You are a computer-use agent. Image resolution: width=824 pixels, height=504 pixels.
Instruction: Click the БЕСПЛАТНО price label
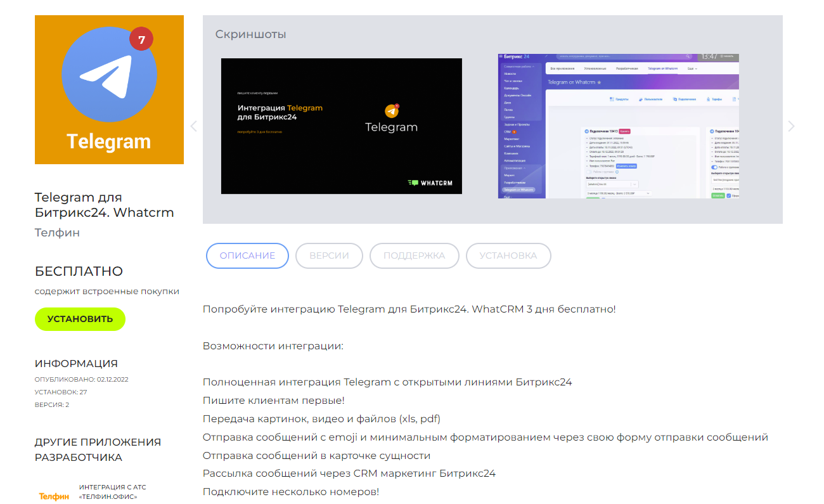79,271
